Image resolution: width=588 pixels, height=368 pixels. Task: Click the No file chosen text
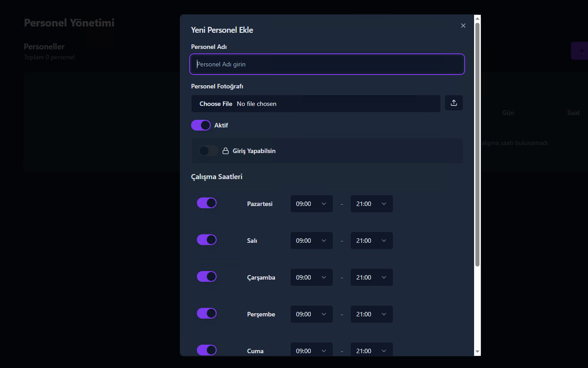point(257,104)
